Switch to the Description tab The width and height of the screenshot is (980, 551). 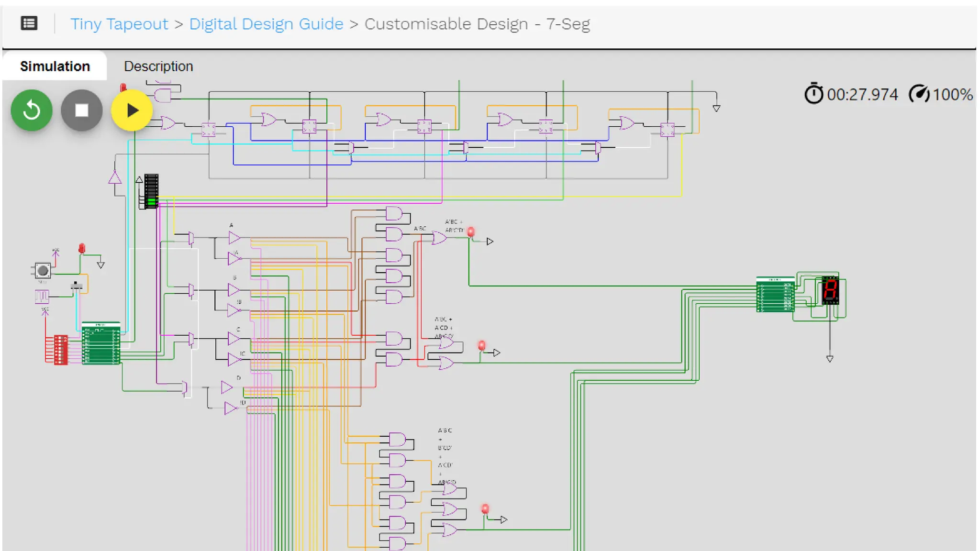click(158, 66)
